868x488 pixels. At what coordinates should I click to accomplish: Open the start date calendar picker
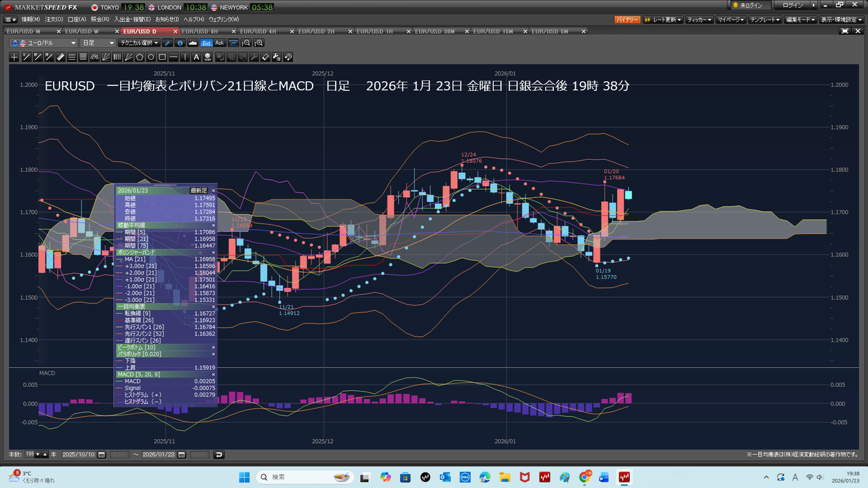(102, 454)
